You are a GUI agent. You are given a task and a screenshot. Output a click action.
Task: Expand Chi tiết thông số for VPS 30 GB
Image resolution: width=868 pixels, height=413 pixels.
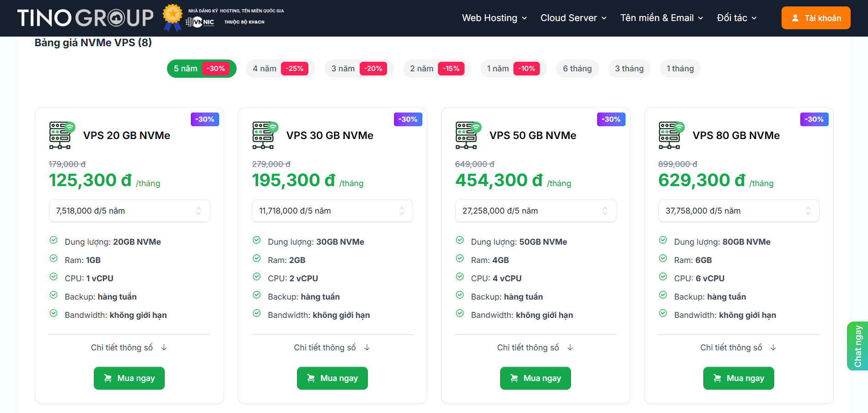(332, 348)
